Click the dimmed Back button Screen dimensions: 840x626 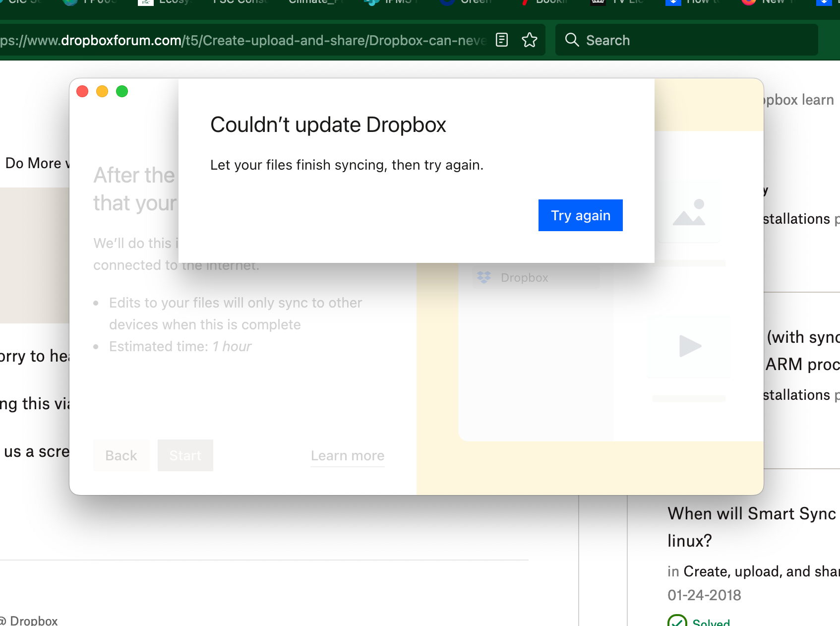[121, 455]
